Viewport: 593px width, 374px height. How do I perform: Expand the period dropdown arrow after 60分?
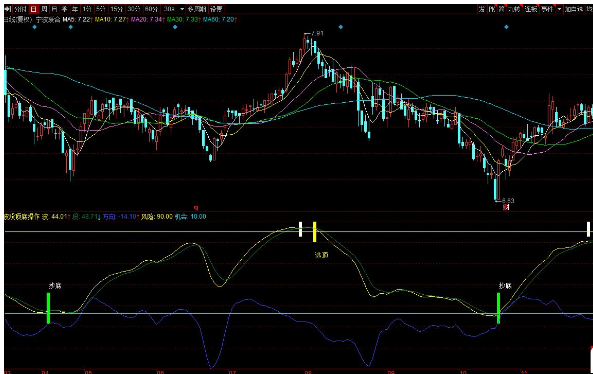(182, 9)
